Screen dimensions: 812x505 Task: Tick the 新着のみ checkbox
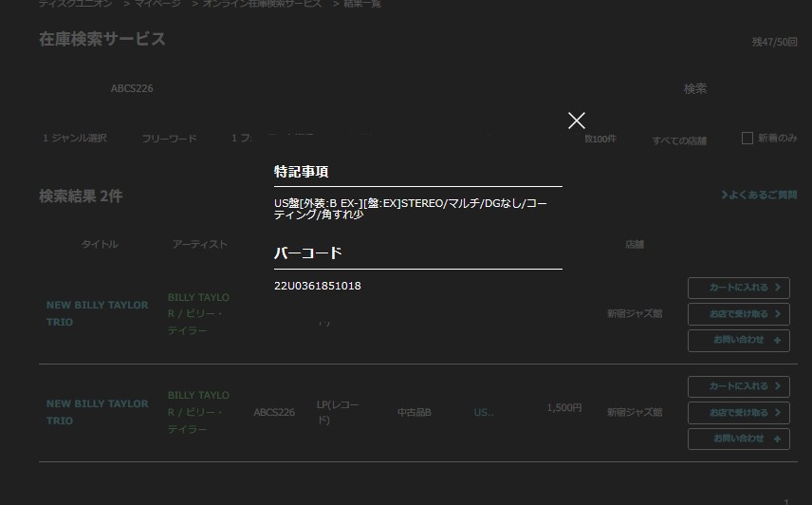point(747,139)
